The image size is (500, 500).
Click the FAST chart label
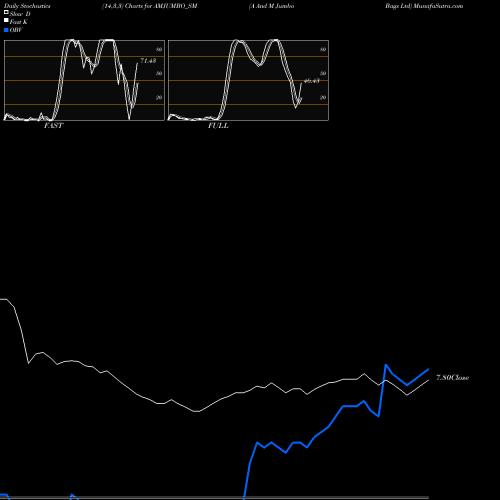coord(53,126)
